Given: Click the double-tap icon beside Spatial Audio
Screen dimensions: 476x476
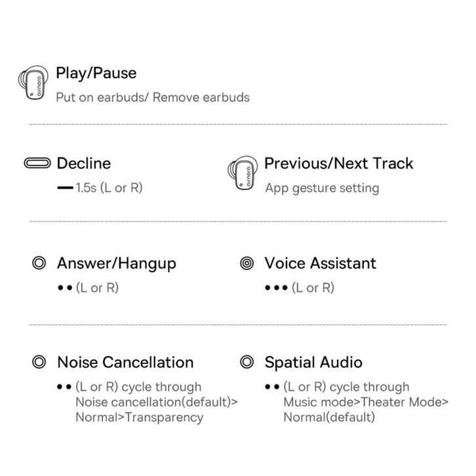Looking at the screenshot, I should 247,362.
